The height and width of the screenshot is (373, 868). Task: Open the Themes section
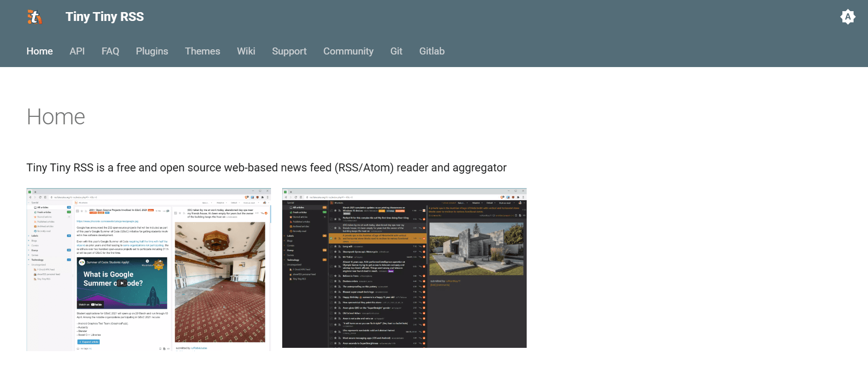tap(202, 51)
